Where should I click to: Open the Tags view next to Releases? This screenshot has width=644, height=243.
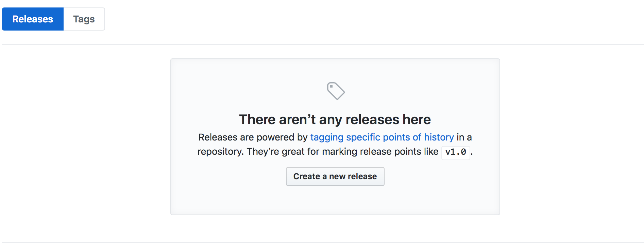[84, 19]
